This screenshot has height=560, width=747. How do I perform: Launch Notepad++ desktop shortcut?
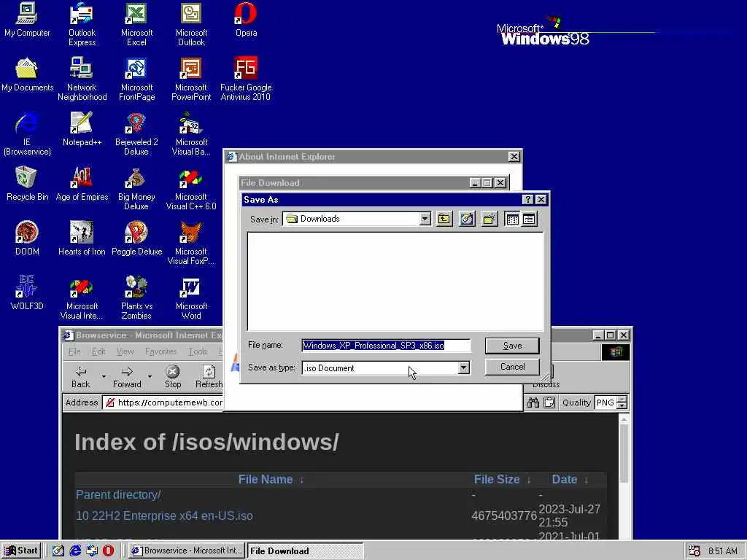pyautogui.click(x=82, y=130)
